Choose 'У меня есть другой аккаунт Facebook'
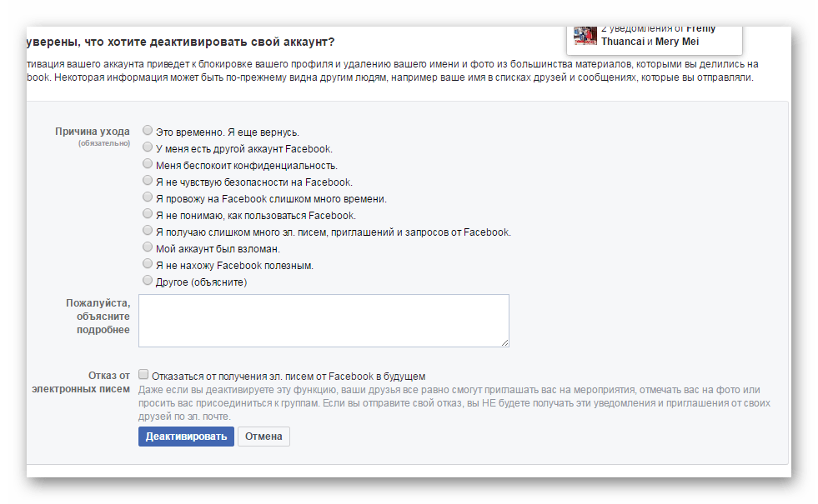Viewport: 818px width, 504px height. tap(148, 147)
